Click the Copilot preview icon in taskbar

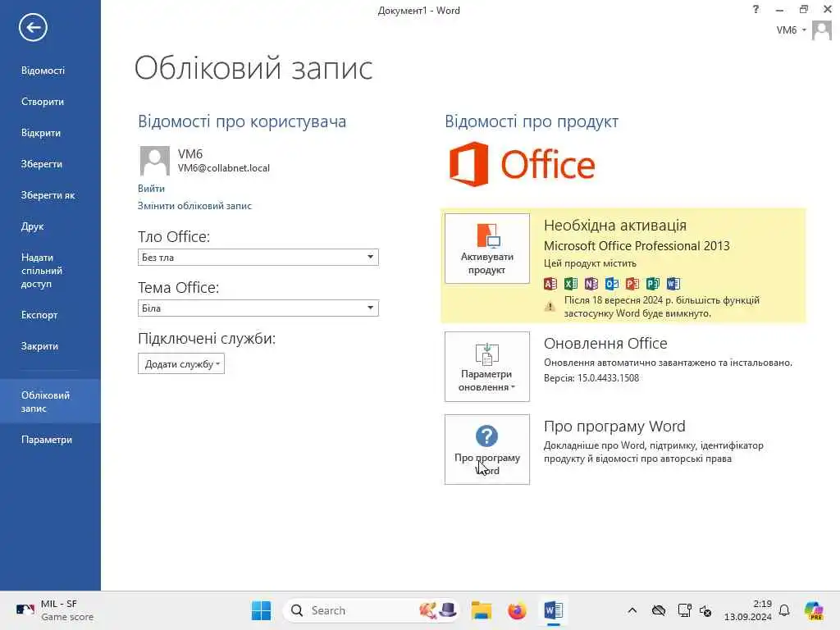pos(814,610)
